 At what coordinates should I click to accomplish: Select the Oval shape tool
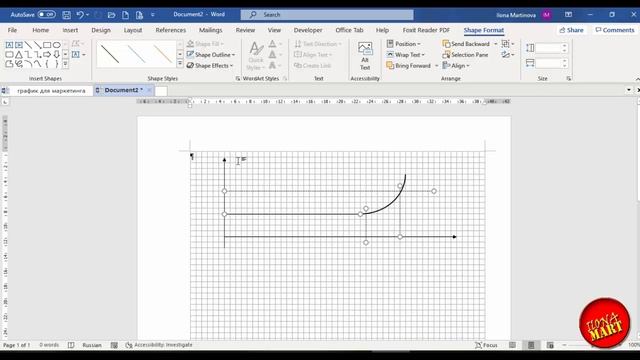click(56, 45)
